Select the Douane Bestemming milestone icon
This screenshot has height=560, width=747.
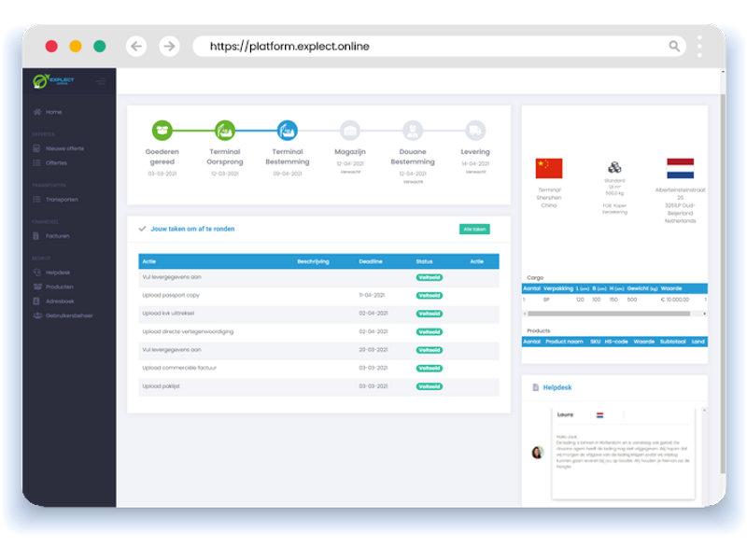(413, 132)
